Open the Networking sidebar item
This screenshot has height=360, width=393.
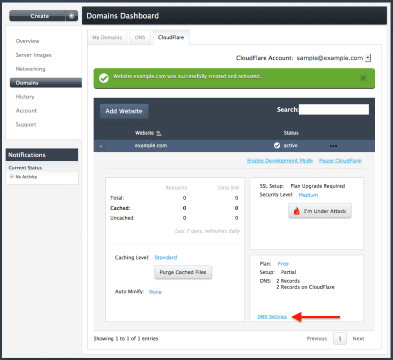point(30,69)
